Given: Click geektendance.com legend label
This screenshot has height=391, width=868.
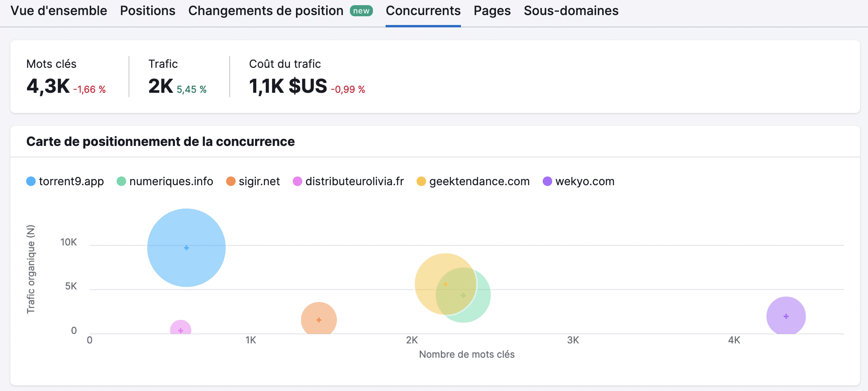Looking at the screenshot, I should pos(479,181).
